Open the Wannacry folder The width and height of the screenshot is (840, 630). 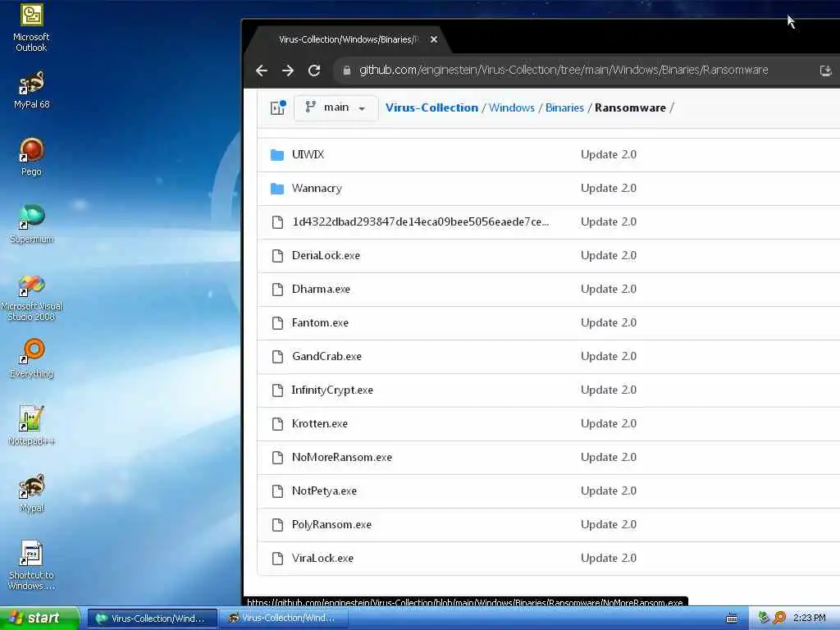pyautogui.click(x=317, y=188)
